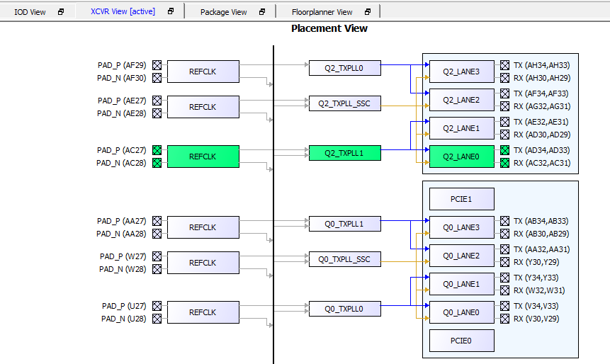Screen dimensions: 610x364
Task: Select the green PAD_P (AC27) pin icon
Action: (x=157, y=150)
